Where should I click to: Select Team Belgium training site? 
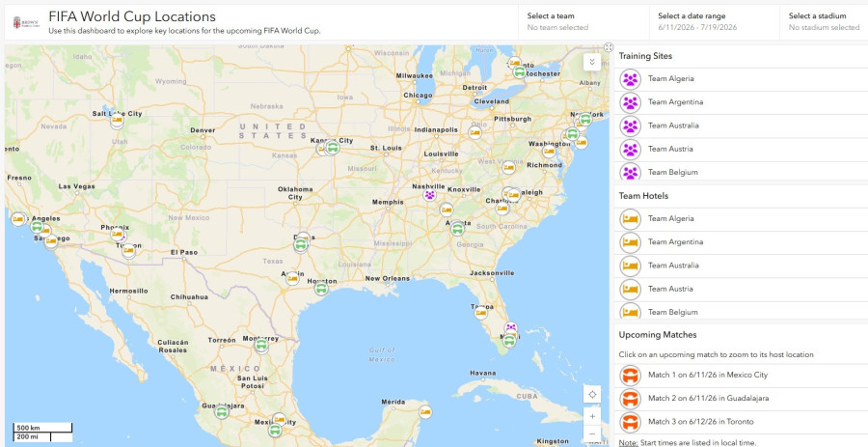742,171
